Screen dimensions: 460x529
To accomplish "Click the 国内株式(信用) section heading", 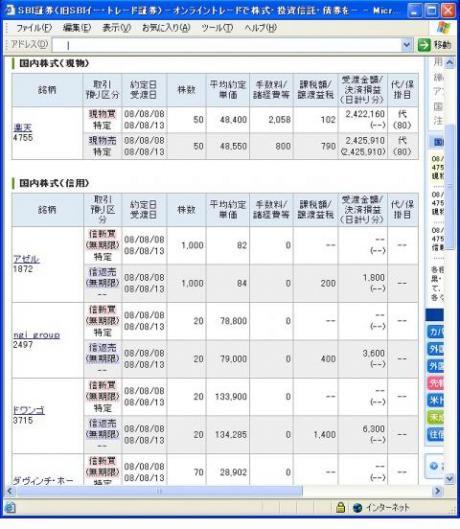I will coord(54,183).
